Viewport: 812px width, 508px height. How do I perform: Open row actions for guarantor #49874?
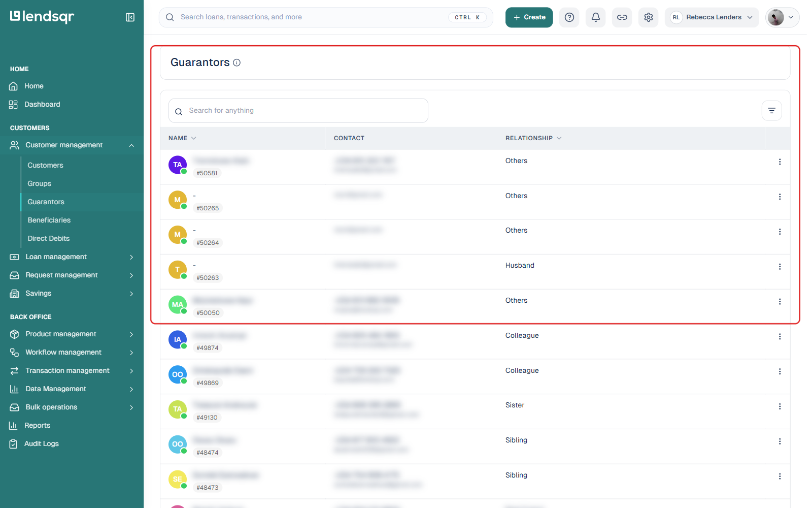coord(780,337)
